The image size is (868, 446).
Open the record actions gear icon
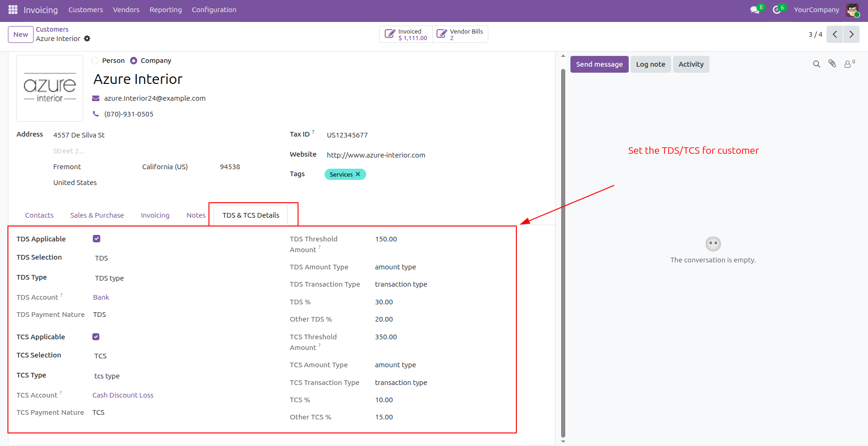87,39
